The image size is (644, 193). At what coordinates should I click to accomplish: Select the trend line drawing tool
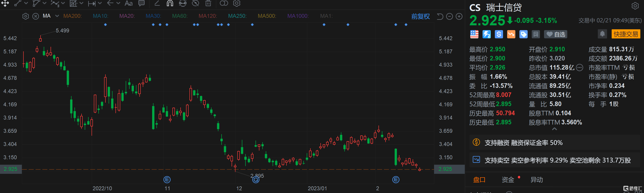[18, 3]
